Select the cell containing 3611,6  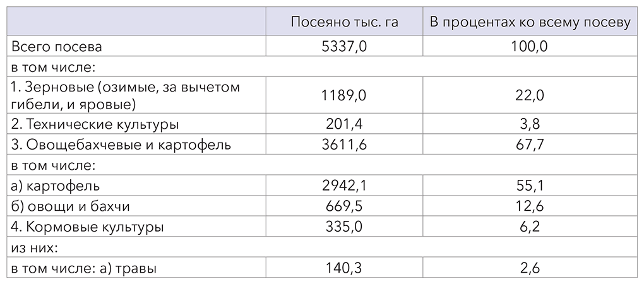pyautogui.click(x=344, y=145)
